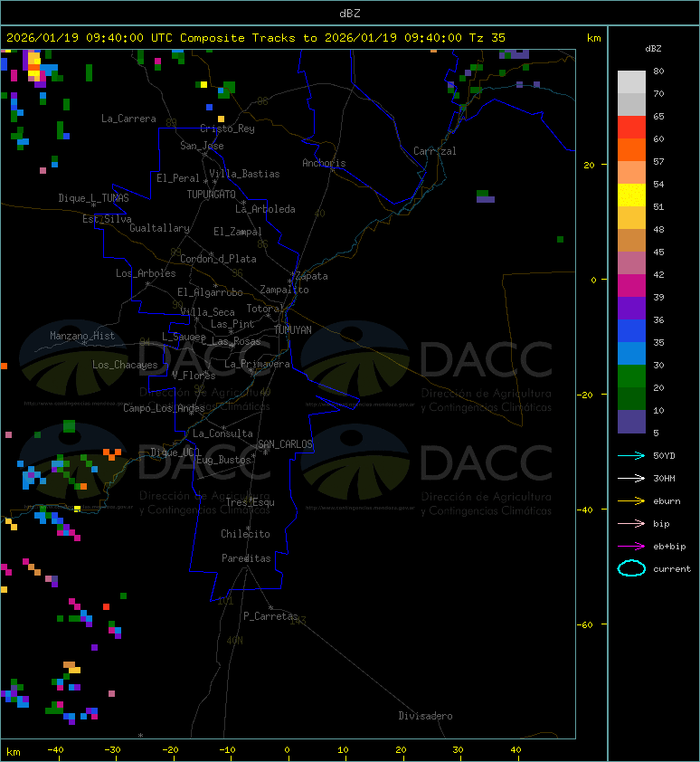Click the bip pink arrow legend icon

coord(631,523)
